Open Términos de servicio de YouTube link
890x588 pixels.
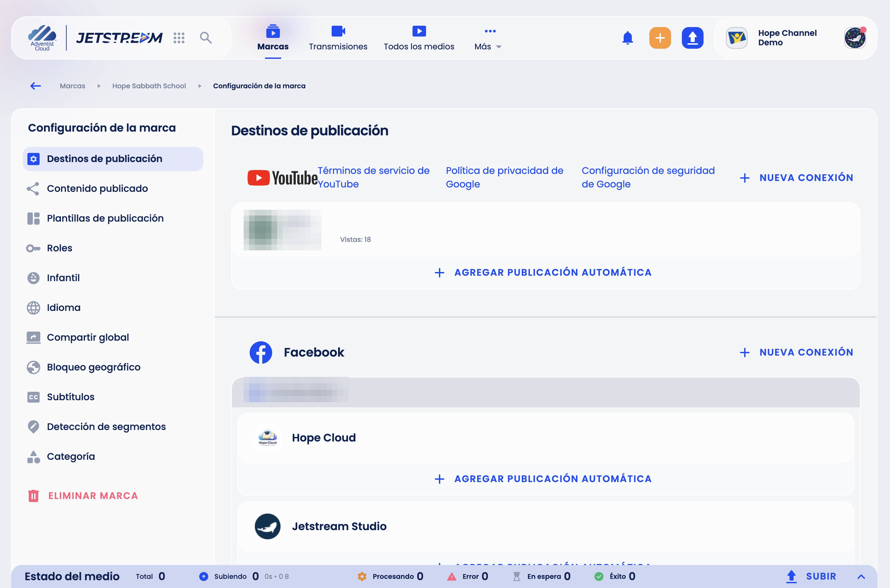pos(374,177)
